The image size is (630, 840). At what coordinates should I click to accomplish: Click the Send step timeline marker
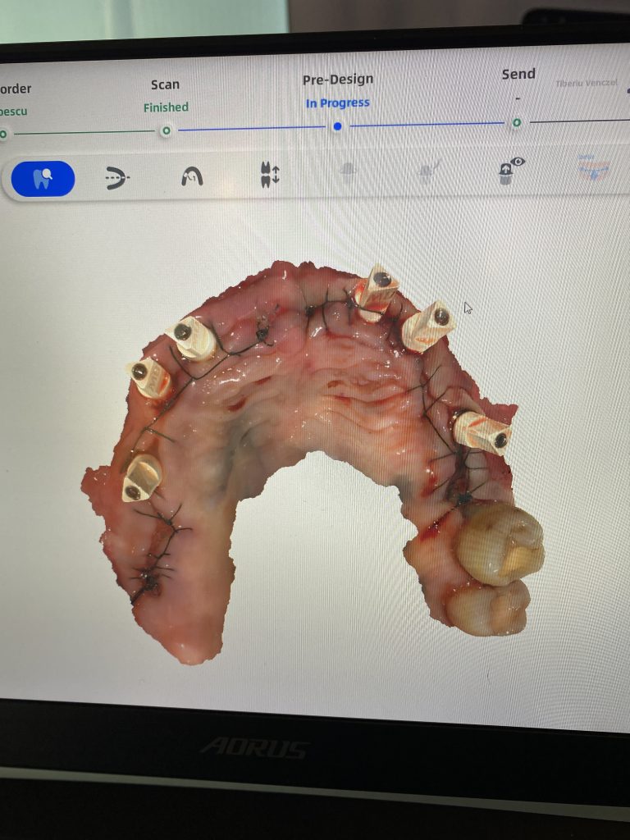[x=517, y=123]
